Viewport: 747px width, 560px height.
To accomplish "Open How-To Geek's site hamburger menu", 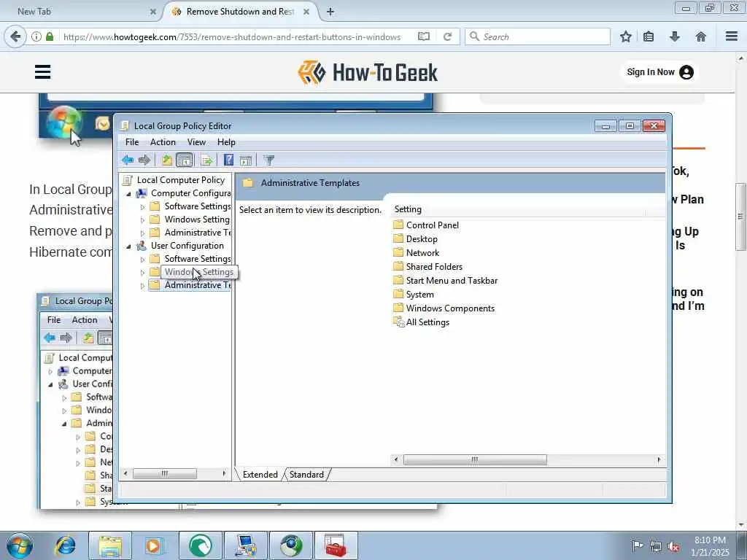I will pos(42,72).
